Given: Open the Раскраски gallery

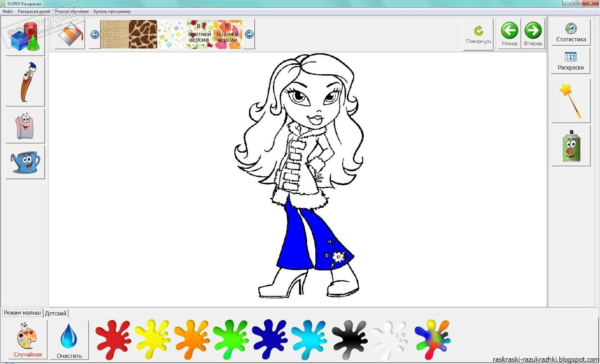Looking at the screenshot, I should point(571,61).
